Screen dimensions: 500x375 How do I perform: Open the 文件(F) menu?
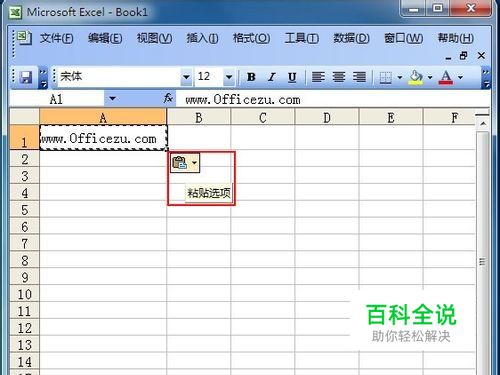[x=56, y=38]
